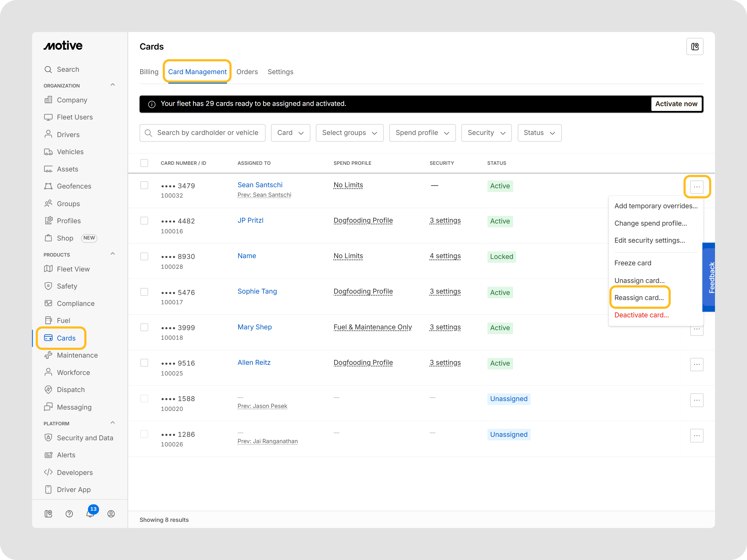Open the Safety shield item

point(67,286)
